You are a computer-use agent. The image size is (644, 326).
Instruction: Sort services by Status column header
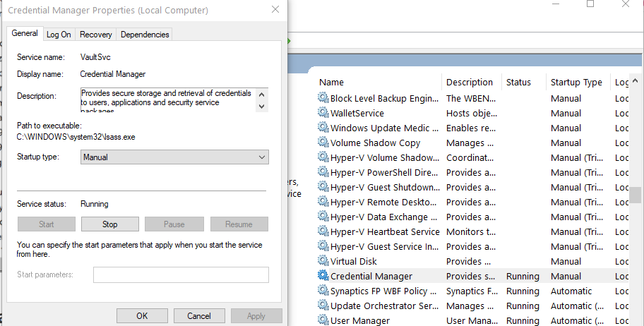(518, 82)
